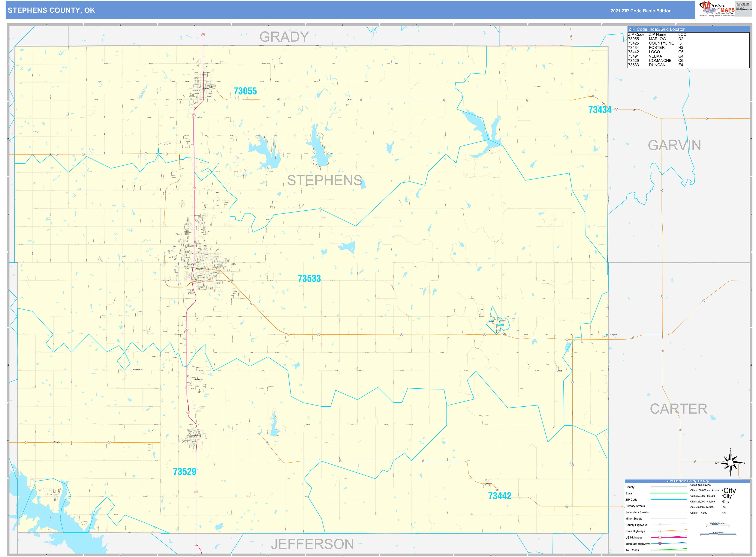Click the County Highways 123 marker icon
Viewport: 756px width, 557px height.
660,525
